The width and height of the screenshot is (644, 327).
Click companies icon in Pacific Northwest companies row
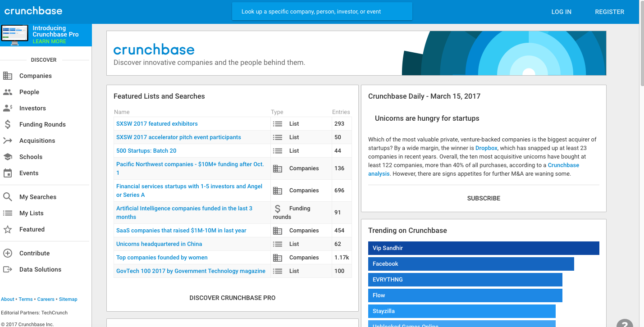[x=278, y=168]
